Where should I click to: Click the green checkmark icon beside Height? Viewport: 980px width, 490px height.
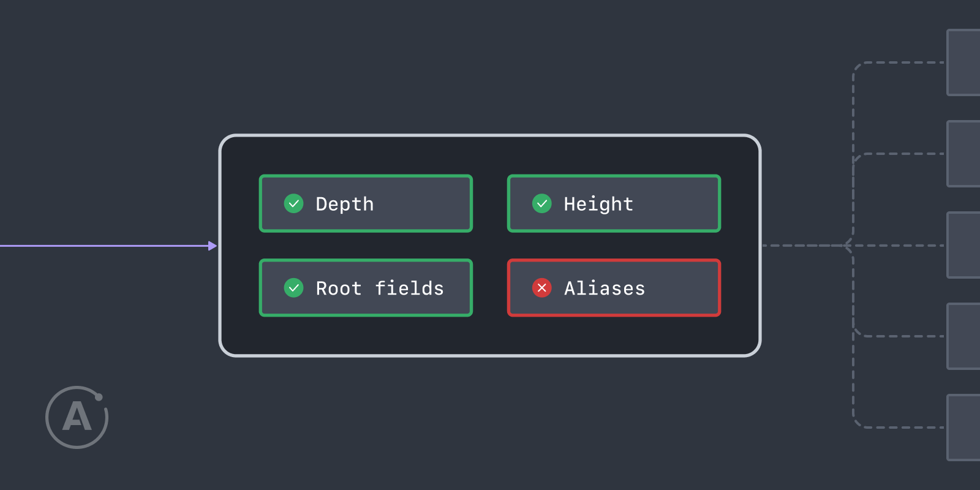coord(542,203)
